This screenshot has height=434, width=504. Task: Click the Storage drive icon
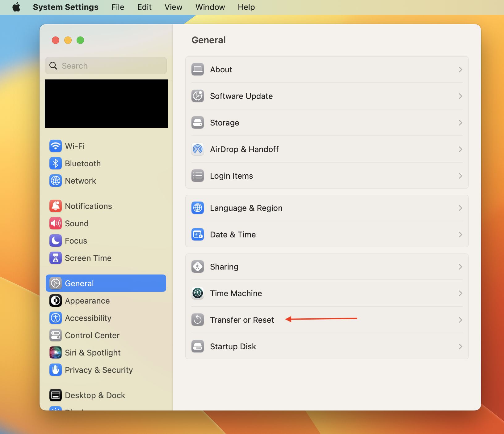(x=198, y=122)
